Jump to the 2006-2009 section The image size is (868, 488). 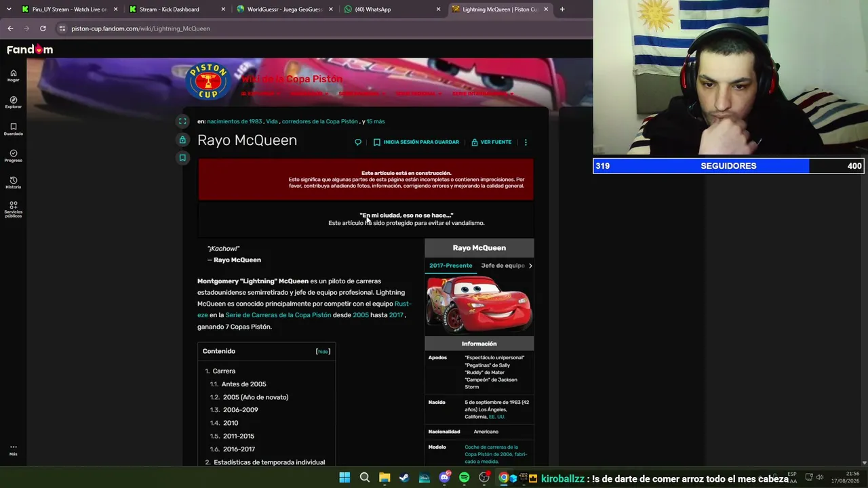point(240,410)
